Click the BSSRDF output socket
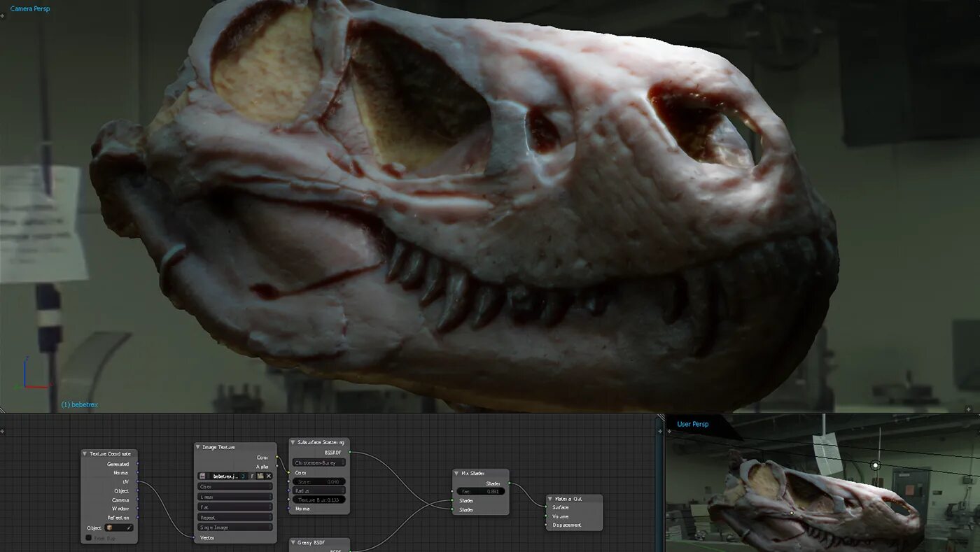 click(349, 452)
